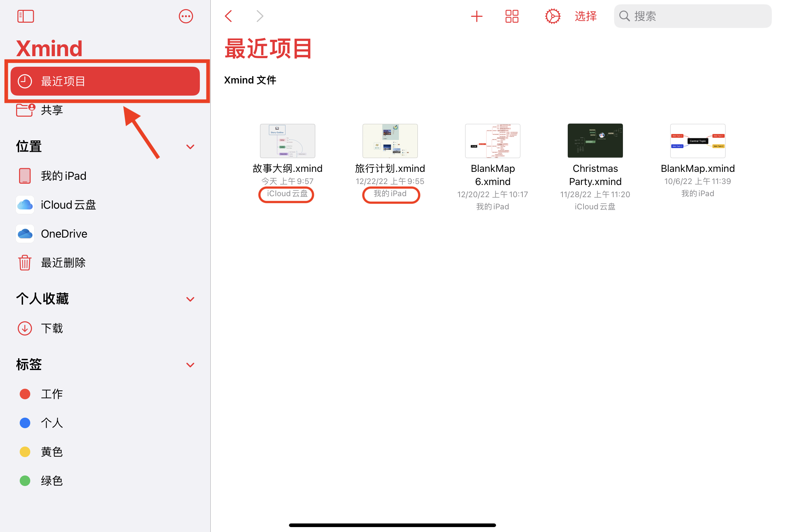Select the red 工作 tag dot
Image resolution: width=785 pixels, height=532 pixels.
(25, 394)
